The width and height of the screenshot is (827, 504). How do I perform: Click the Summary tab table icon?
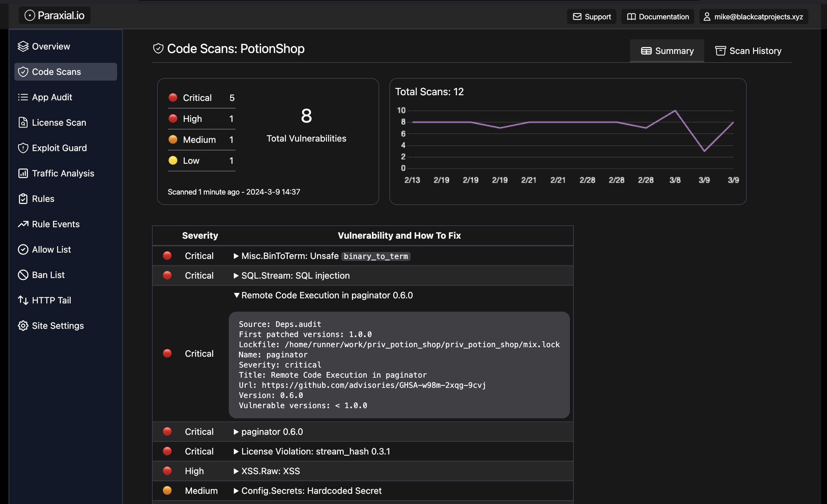(646, 51)
